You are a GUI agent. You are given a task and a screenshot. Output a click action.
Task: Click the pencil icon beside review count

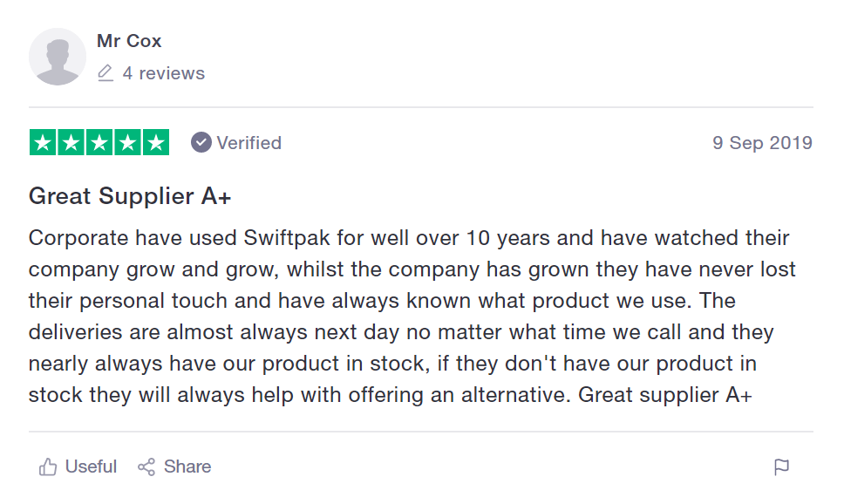click(x=105, y=73)
